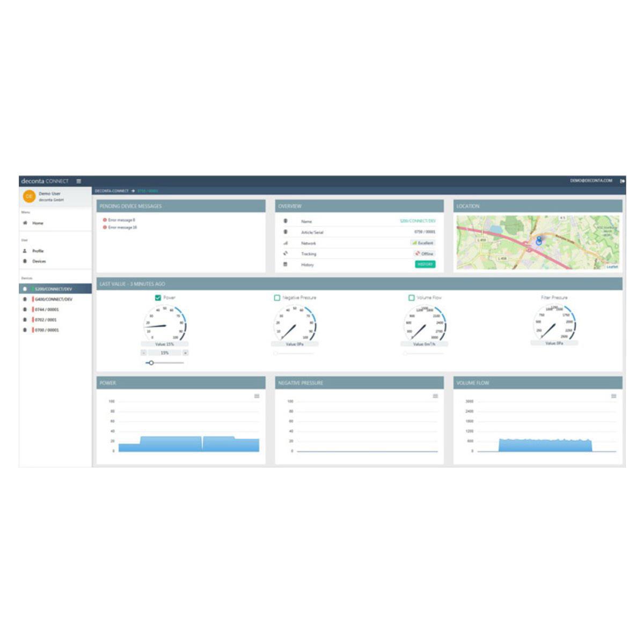Check the Negative Pressure checkbox

pos(277,297)
